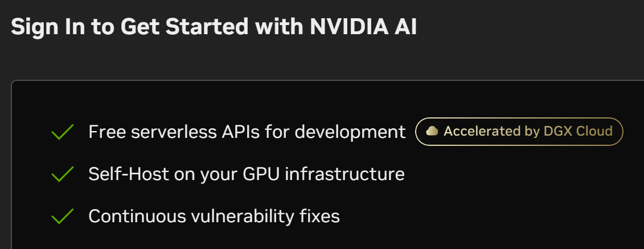Viewport: 644px width, 249px height.
Task: Click the green checkmark beside Free serverless APIs
Action: tap(63, 132)
